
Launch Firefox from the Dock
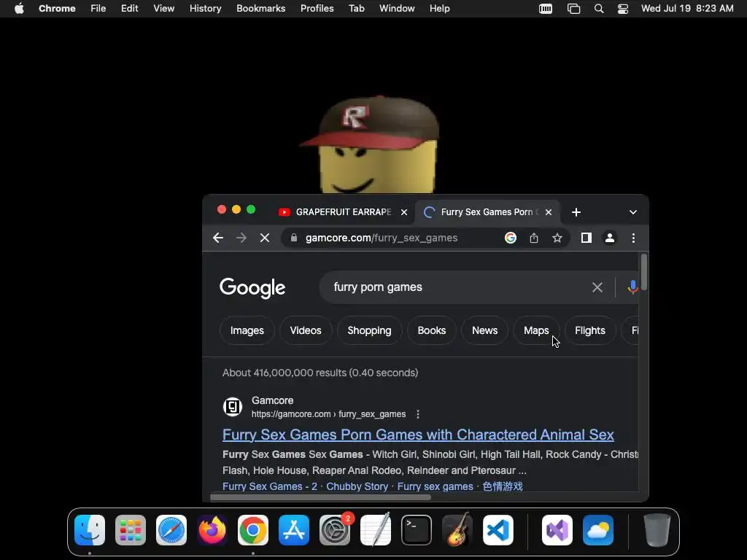212,530
